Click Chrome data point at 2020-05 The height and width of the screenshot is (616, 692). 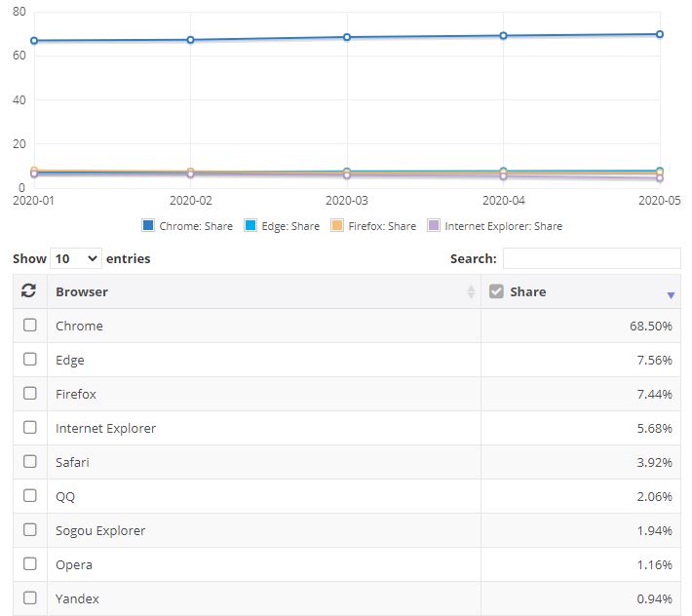660,34
